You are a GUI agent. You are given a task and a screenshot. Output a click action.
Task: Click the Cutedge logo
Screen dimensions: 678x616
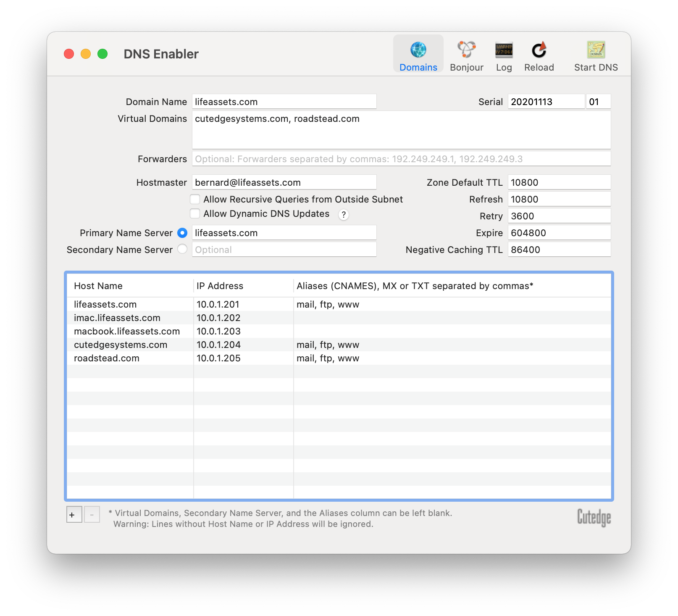coord(594,518)
